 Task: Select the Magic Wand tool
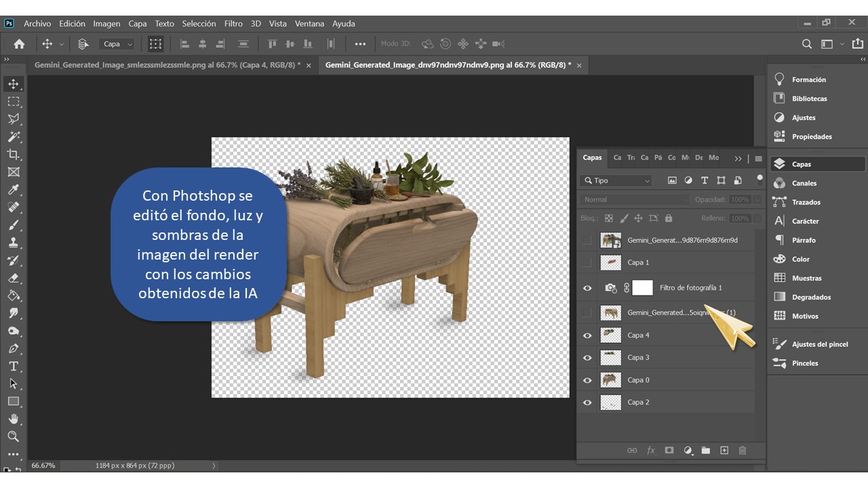pos(14,137)
